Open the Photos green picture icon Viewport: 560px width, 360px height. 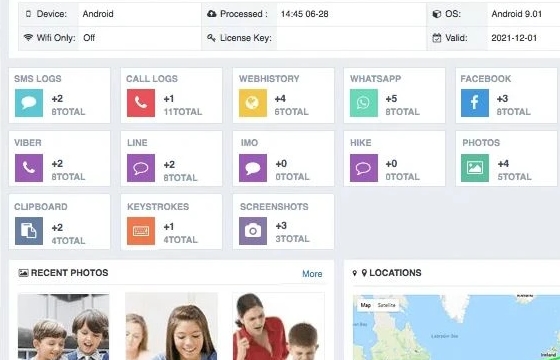[475, 168]
